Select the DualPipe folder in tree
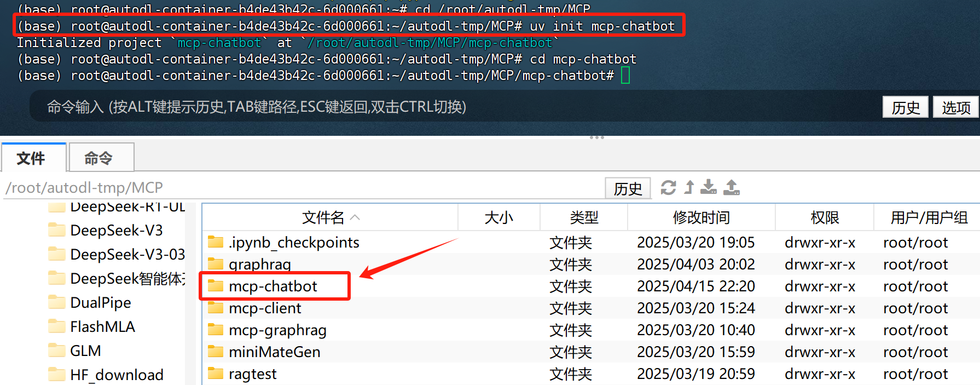Image resolution: width=980 pixels, height=385 pixels. (101, 303)
